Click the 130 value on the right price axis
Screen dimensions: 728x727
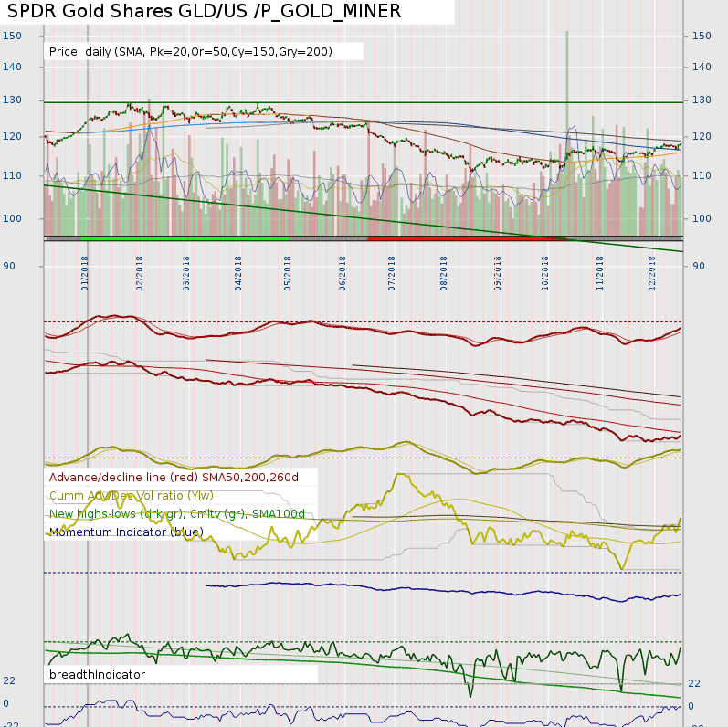702,100
